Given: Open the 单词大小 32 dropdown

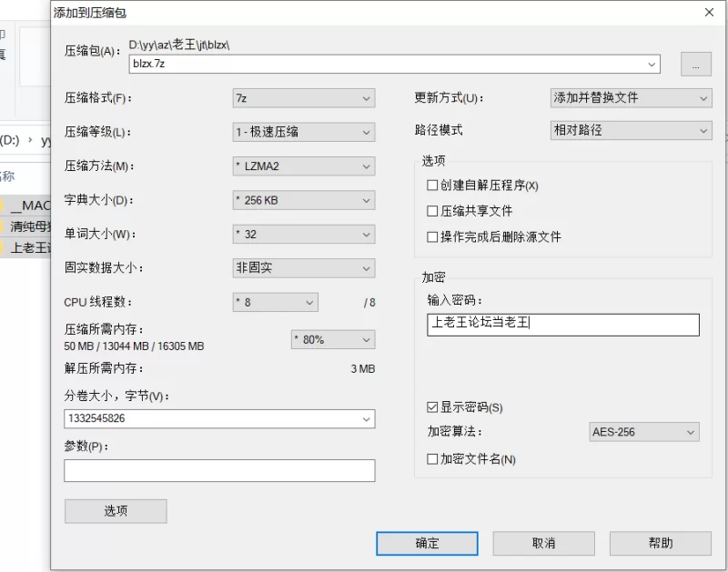Looking at the screenshot, I should coord(304,235).
